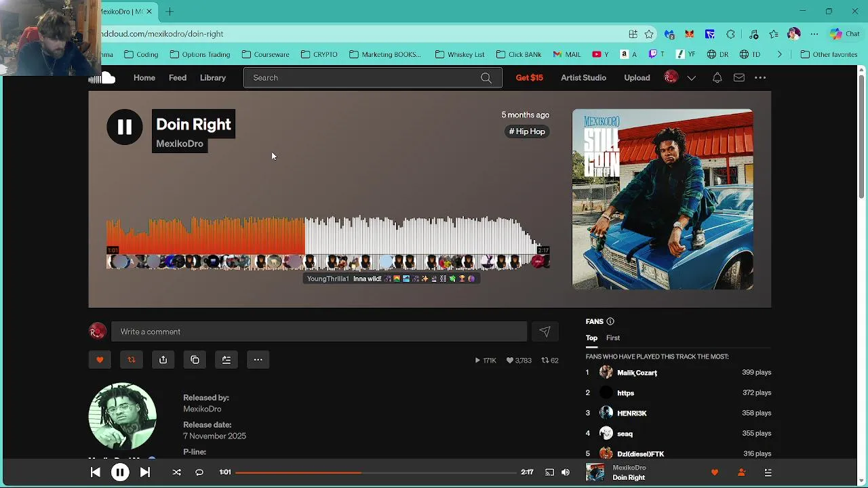Image resolution: width=868 pixels, height=488 pixels.
Task: Open fan Dzl(diesel)FTK's profile
Action: pos(640,453)
